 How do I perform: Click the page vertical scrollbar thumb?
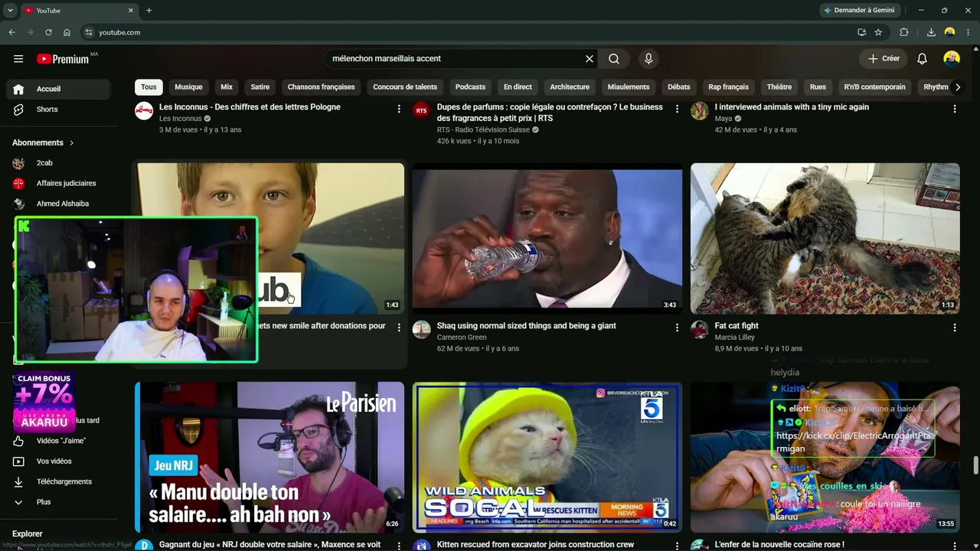pyautogui.click(x=975, y=465)
